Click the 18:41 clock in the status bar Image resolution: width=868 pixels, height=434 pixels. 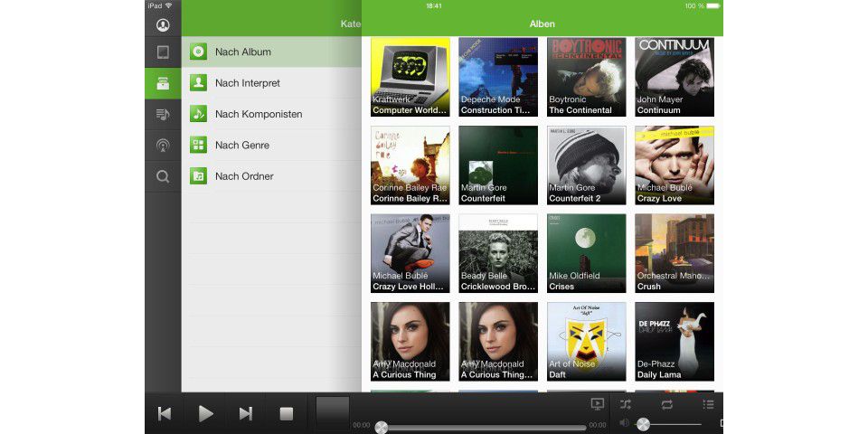pos(434,5)
